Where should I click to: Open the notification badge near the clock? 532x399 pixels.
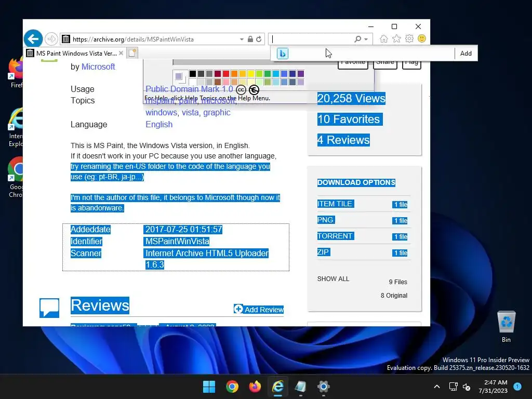pos(517,387)
